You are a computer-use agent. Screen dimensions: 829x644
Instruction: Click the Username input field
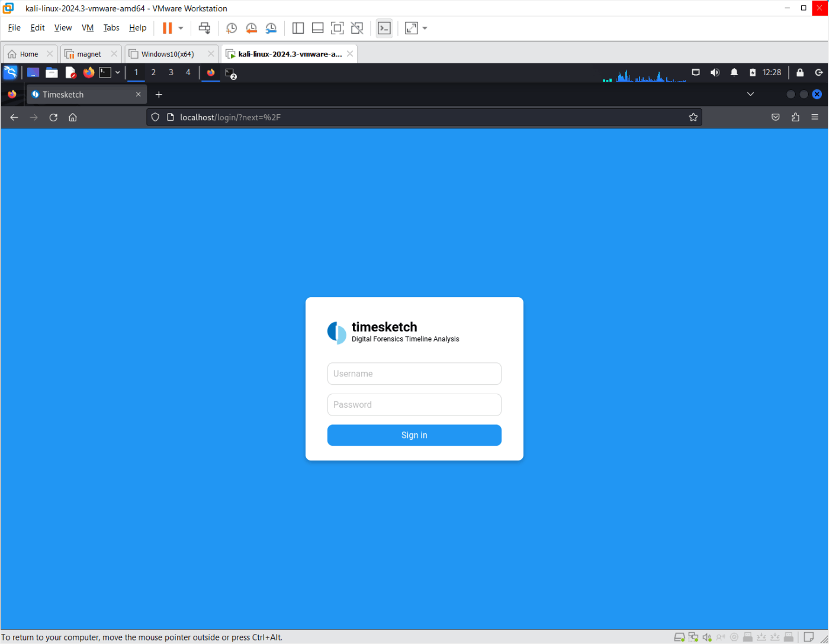click(x=414, y=373)
